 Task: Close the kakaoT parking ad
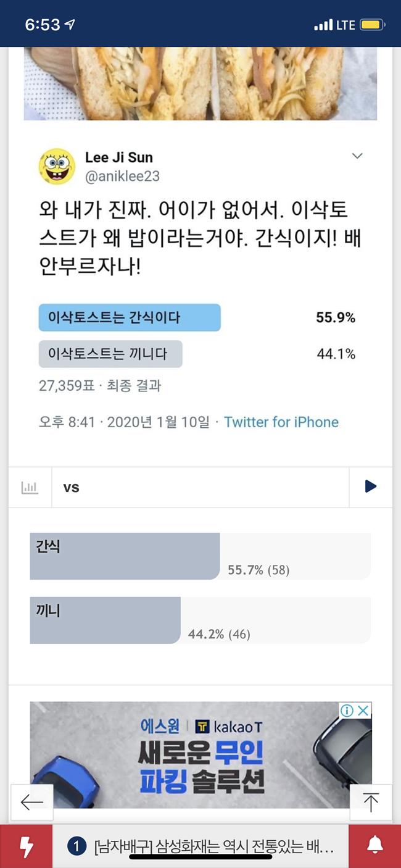click(364, 711)
